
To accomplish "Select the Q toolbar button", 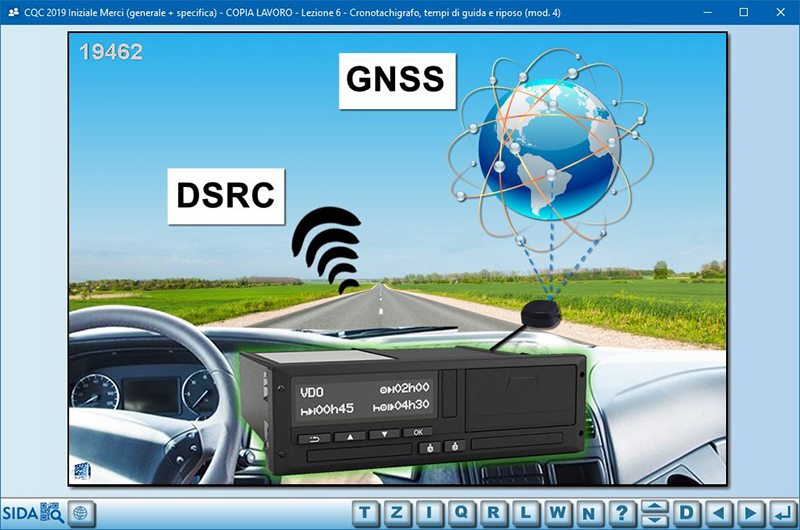I will click(462, 513).
